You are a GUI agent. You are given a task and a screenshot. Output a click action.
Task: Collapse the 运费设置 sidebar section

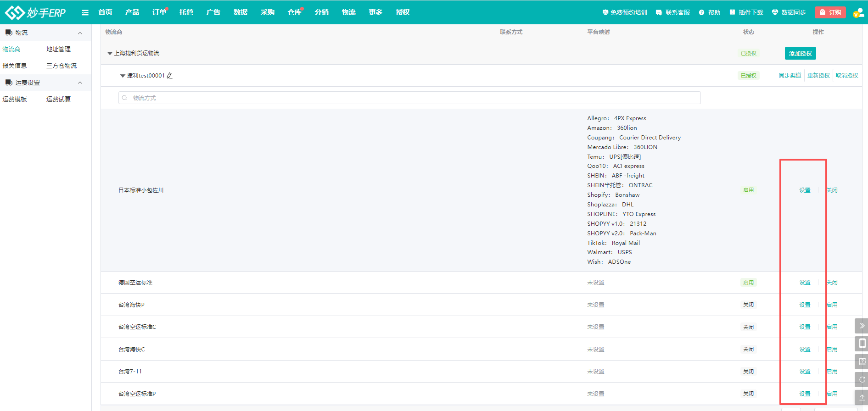[80, 83]
